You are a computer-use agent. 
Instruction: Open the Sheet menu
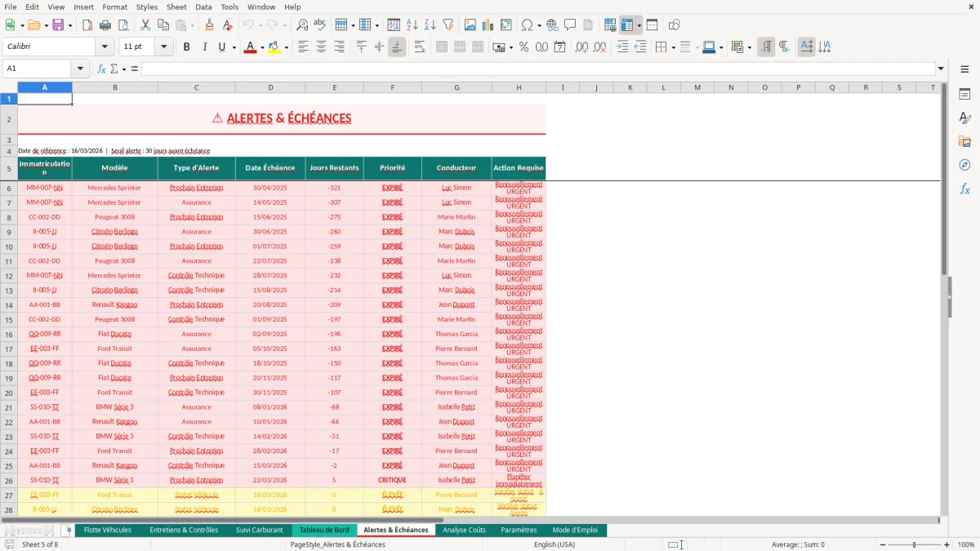[x=176, y=7]
